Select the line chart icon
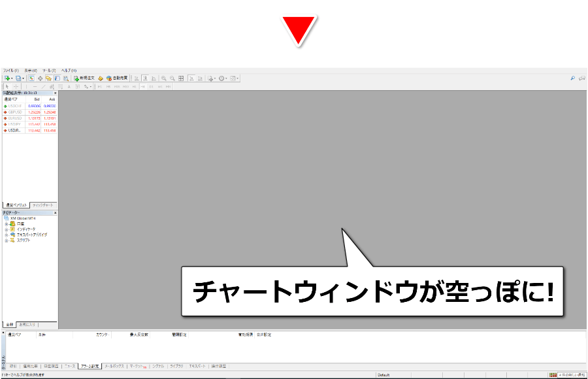The image size is (588, 379). [x=154, y=78]
